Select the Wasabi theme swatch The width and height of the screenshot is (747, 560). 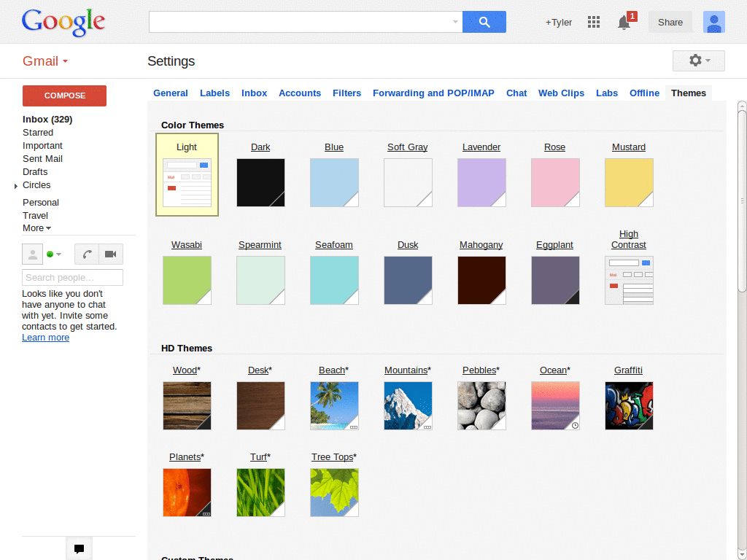(187, 281)
